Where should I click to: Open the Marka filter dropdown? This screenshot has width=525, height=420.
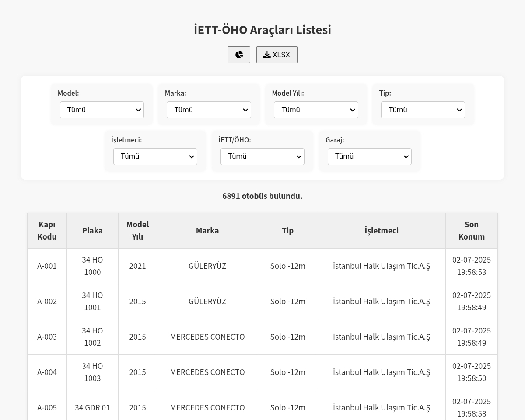209,110
